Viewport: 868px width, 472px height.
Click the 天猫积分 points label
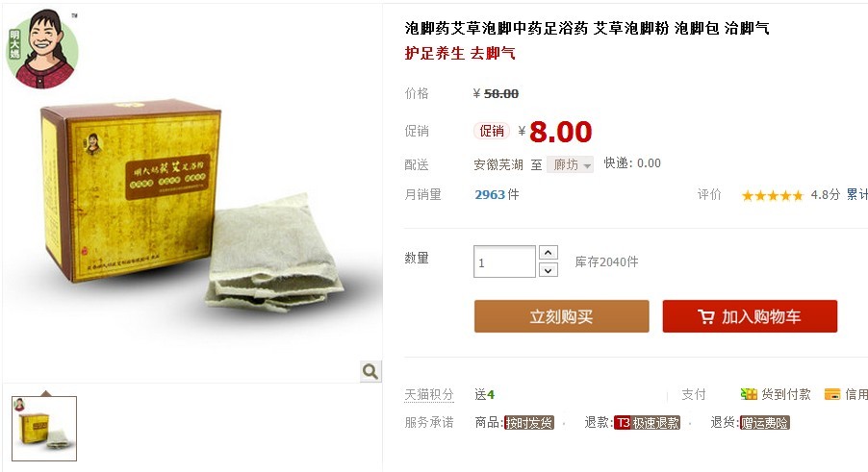(429, 394)
